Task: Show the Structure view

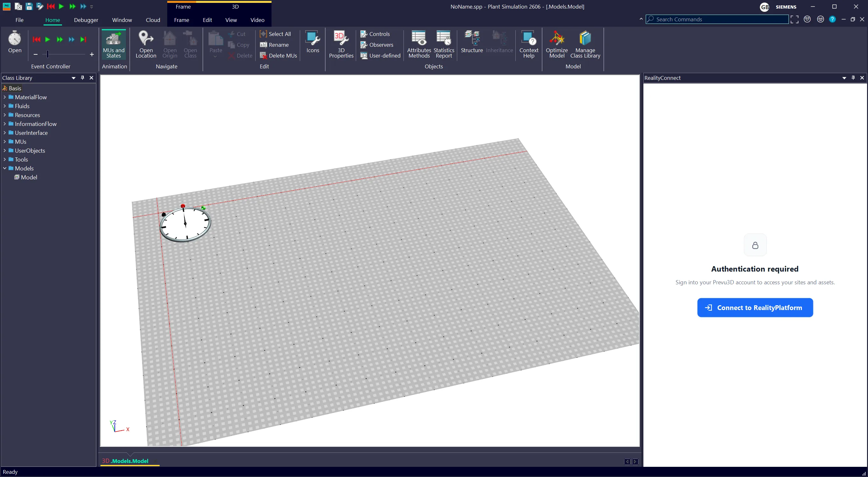Action: pos(472,42)
